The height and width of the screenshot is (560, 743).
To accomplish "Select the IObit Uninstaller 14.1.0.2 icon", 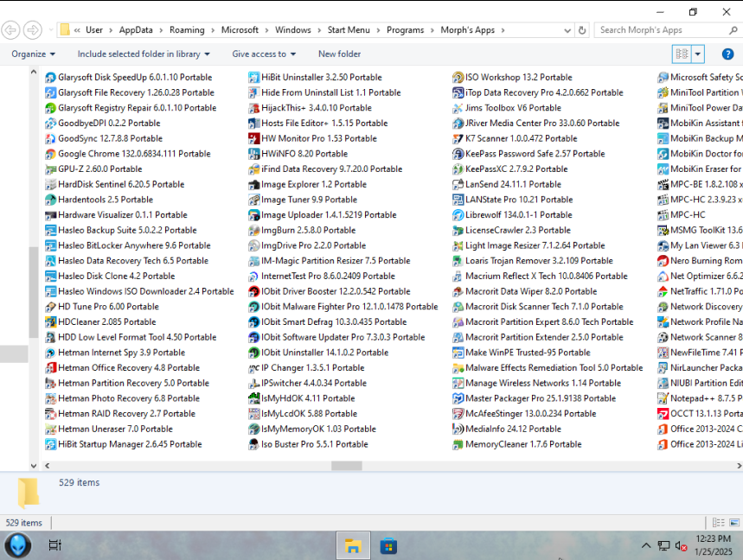I will click(x=254, y=353).
